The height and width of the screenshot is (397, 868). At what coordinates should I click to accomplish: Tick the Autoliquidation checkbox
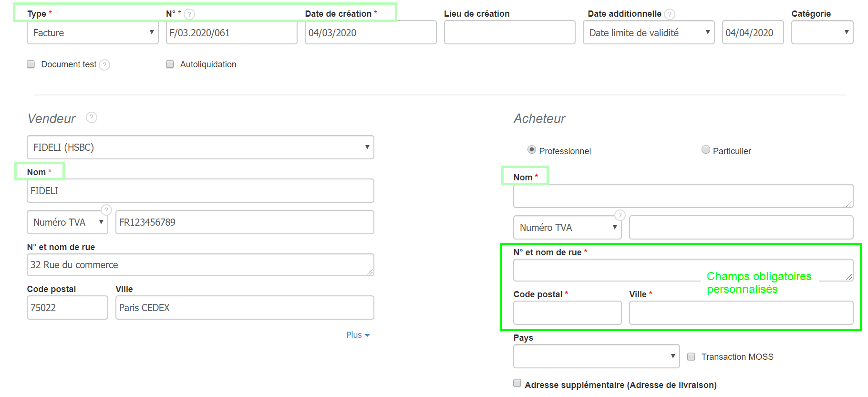point(170,64)
